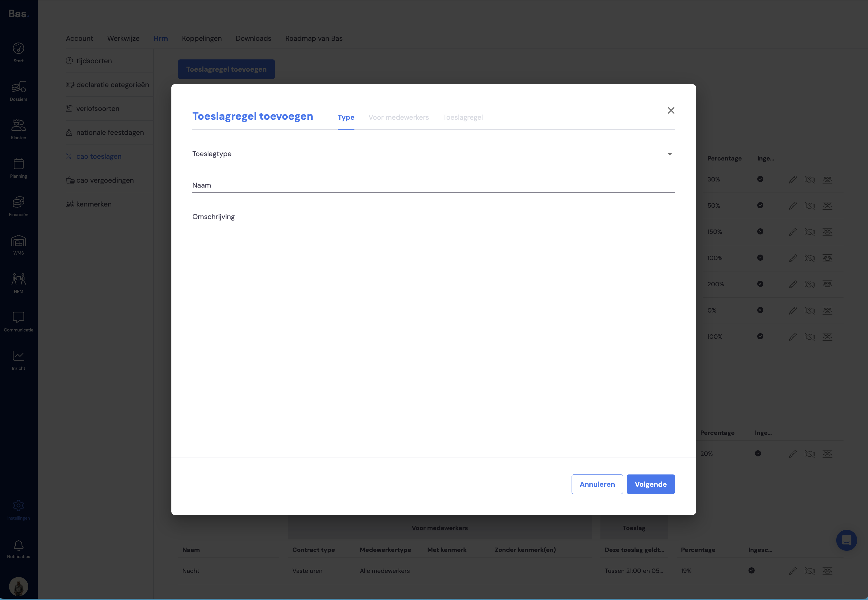The height and width of the screenshot is (600, 868).
Task: Close the Toeslagregel toevoegen dialog
Action: [671, 110]
